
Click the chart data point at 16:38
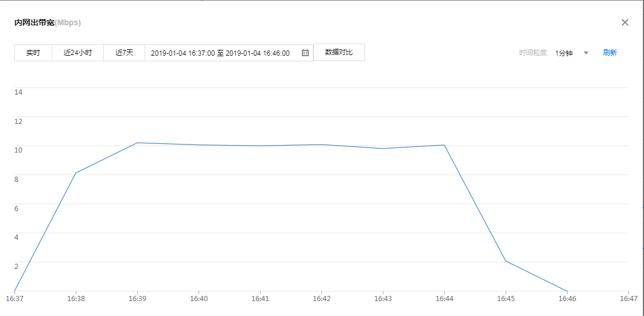tap(76, 173)
